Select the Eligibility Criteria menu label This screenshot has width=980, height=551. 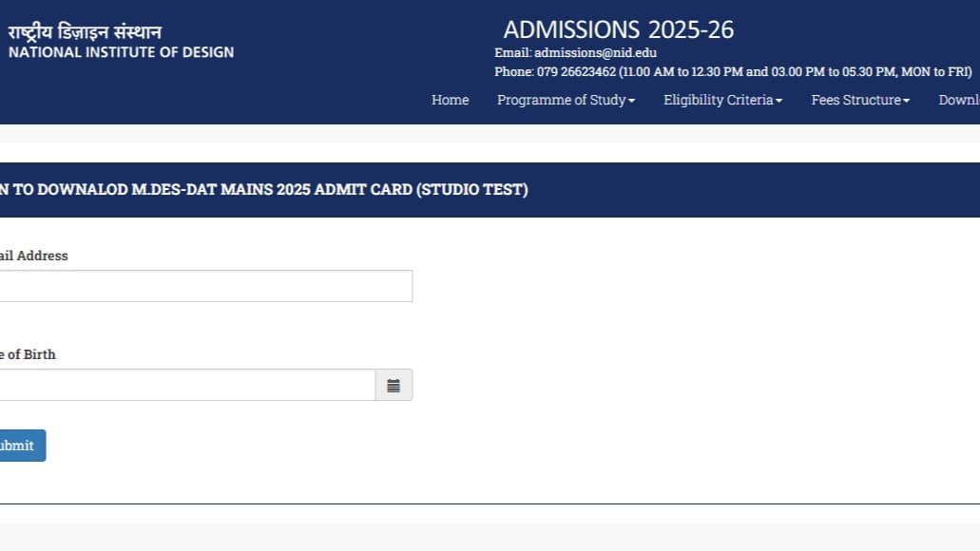coord(718,100)
